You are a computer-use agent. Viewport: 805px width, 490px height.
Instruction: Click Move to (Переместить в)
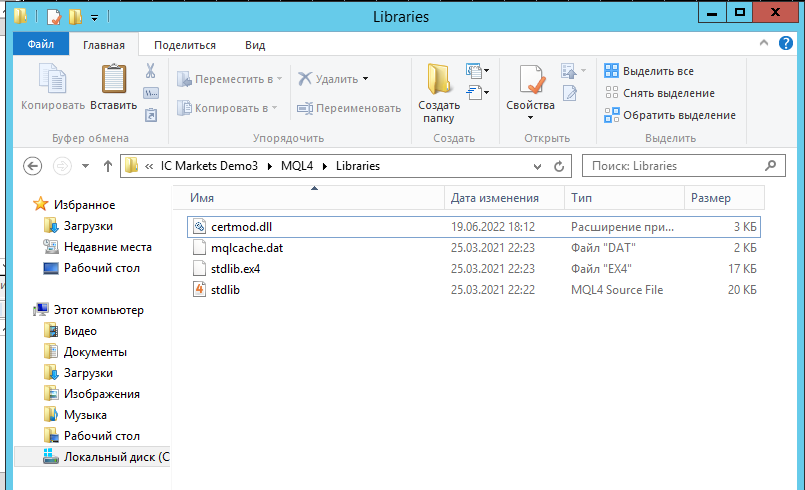coord(229,79)
